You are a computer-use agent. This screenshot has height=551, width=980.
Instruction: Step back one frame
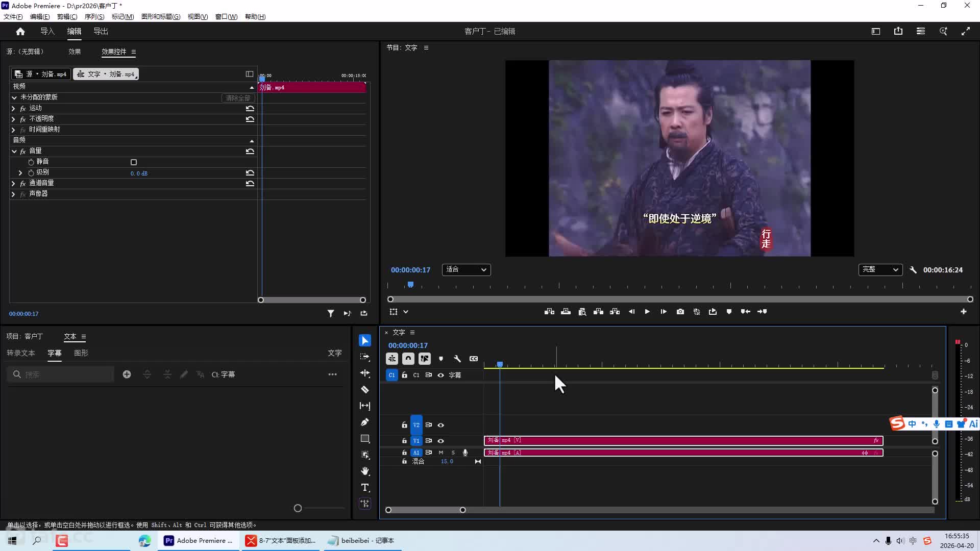(631, 312)
